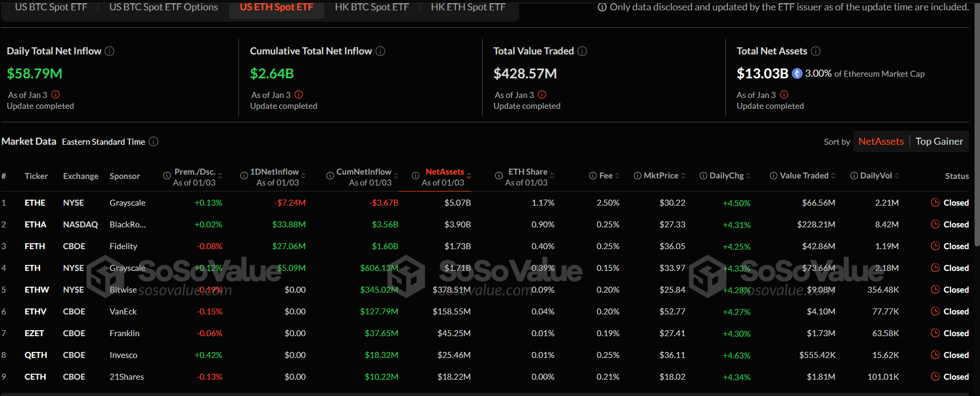Click info icon before NetAssets column header
The width and height of the screenshot is (980, 396).
coord(416,176)
